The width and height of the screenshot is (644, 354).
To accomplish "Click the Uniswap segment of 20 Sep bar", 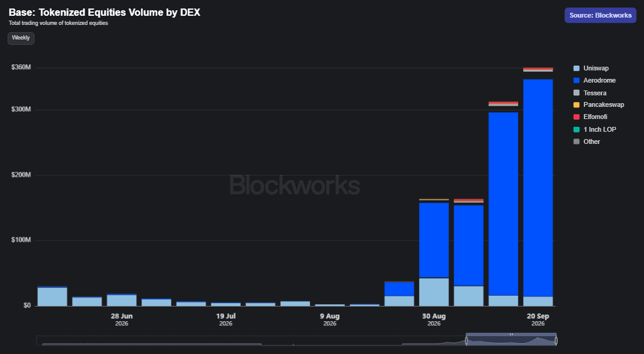I will (538, 301).
